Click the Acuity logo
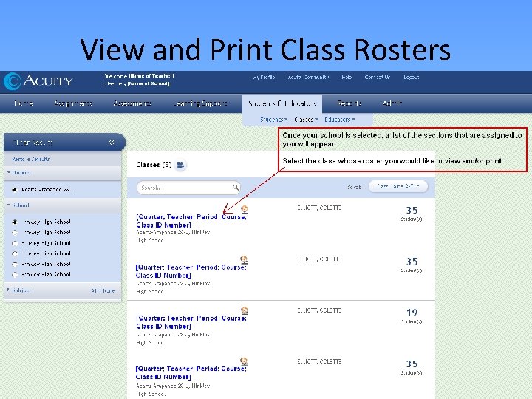This screenshot has width=532, height=399. [x=38, y=81]
